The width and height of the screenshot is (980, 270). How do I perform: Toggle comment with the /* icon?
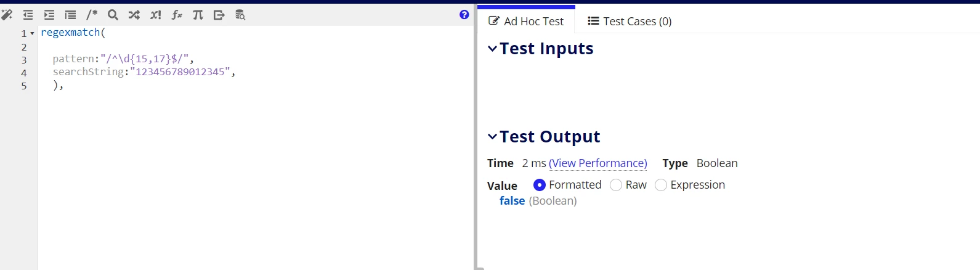[x=92, y=15]
